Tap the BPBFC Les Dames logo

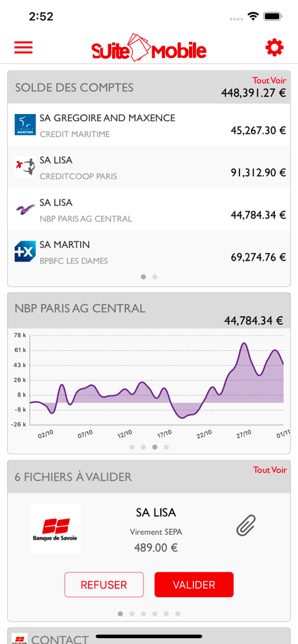[x=25, y=251]
